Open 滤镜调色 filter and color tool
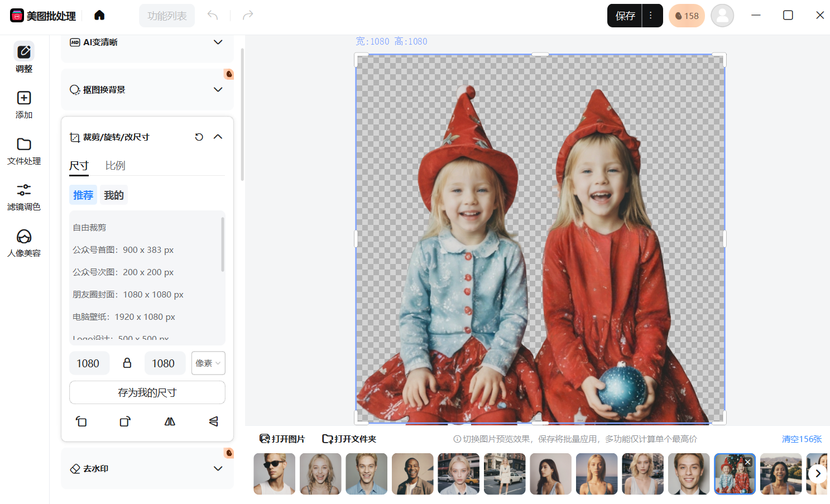This screenshot has height=504, width=830. 24,197
